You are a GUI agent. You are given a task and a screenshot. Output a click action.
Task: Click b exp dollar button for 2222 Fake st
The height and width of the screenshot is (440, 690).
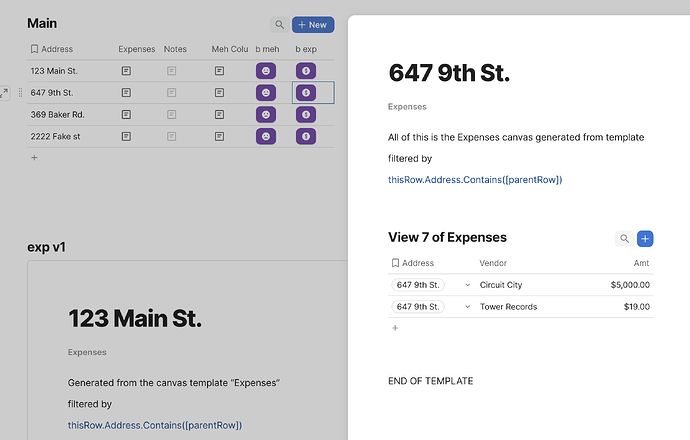[306, 136]
